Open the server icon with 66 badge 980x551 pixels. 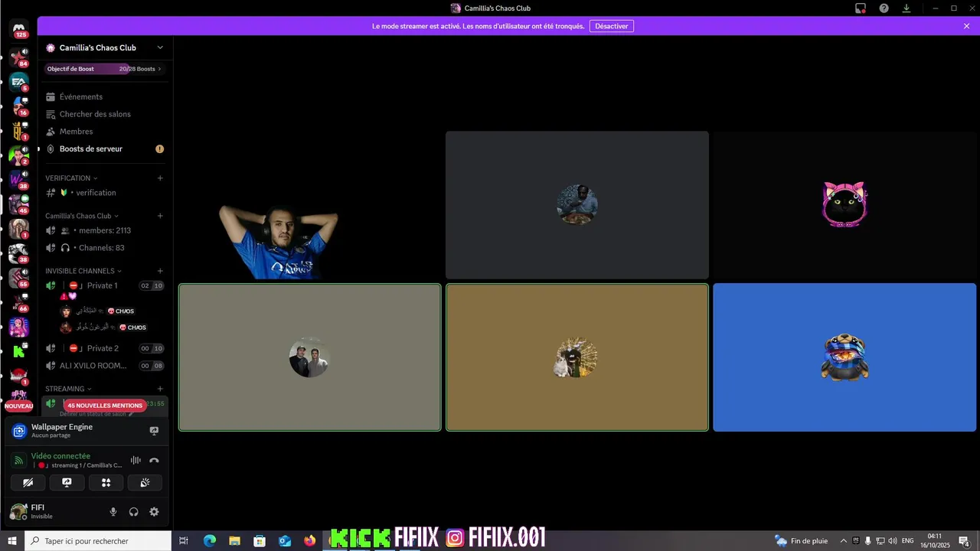point(18,302)
